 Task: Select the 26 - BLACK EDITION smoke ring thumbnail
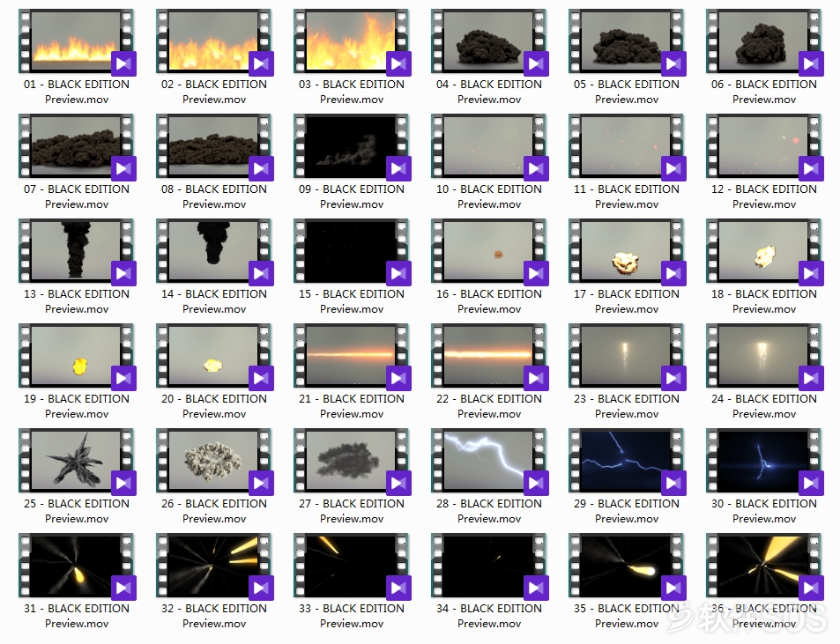click(x=214, y=461)
